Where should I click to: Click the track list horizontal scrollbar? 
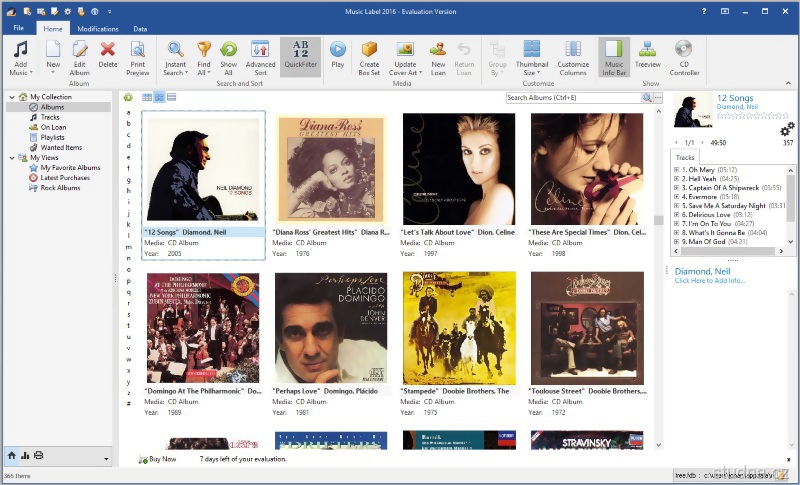[x=728, y=251]
